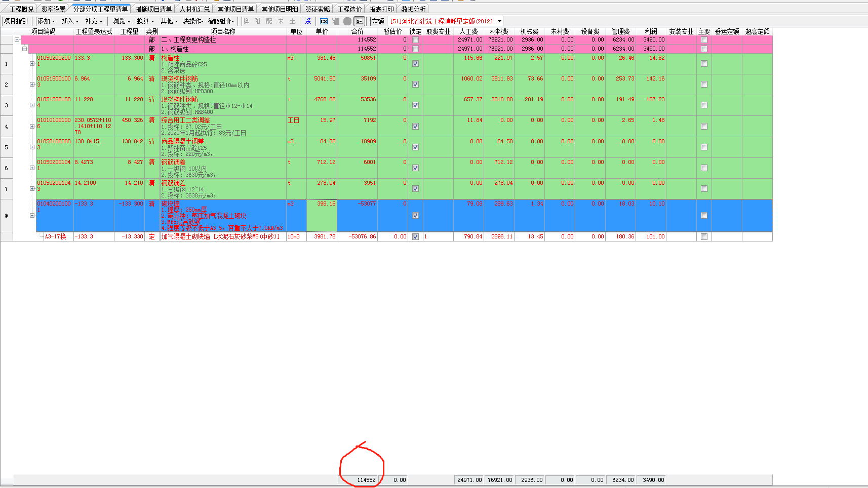Check 主要 box for 现浇构件钢筋 row 2
Image resolution: width=868 pixels, height=488 pixels.
pos(704,85)
